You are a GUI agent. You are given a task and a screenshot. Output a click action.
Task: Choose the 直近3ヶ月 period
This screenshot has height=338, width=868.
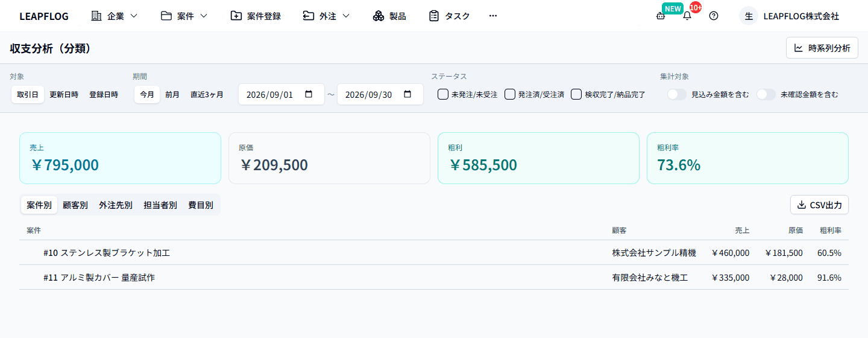(x=207, y=94)
